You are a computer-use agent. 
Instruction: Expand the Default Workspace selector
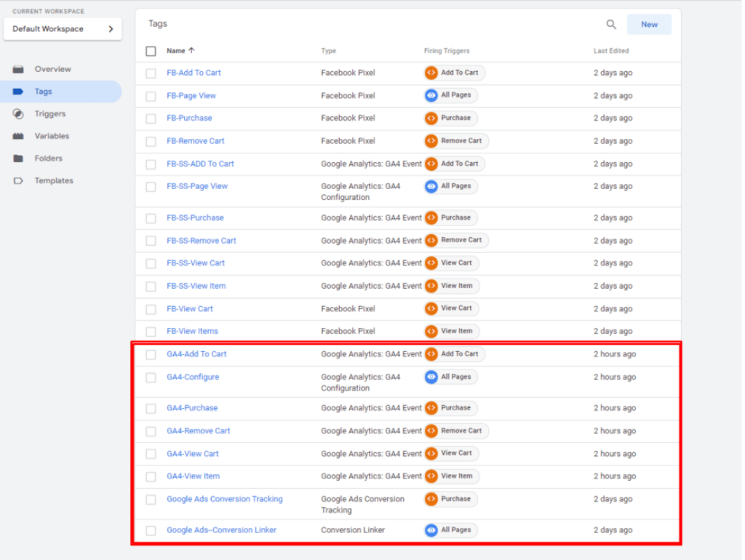(x=63, y=29)
